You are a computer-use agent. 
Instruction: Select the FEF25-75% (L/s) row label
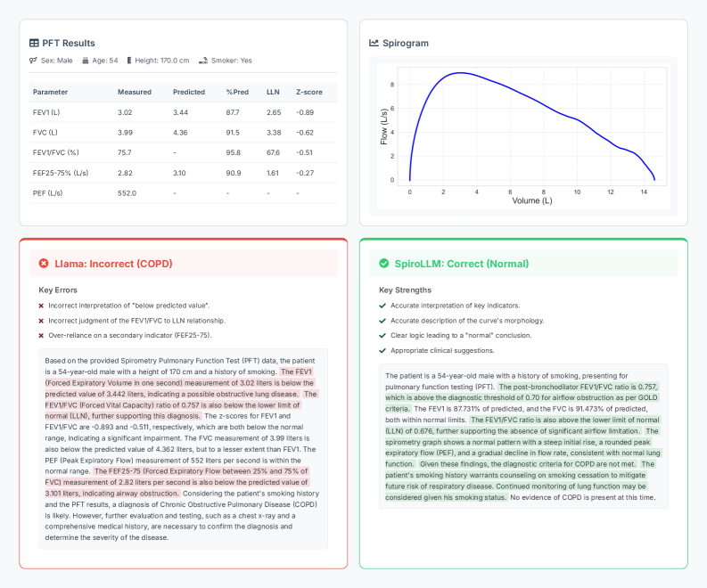[61, 173]
